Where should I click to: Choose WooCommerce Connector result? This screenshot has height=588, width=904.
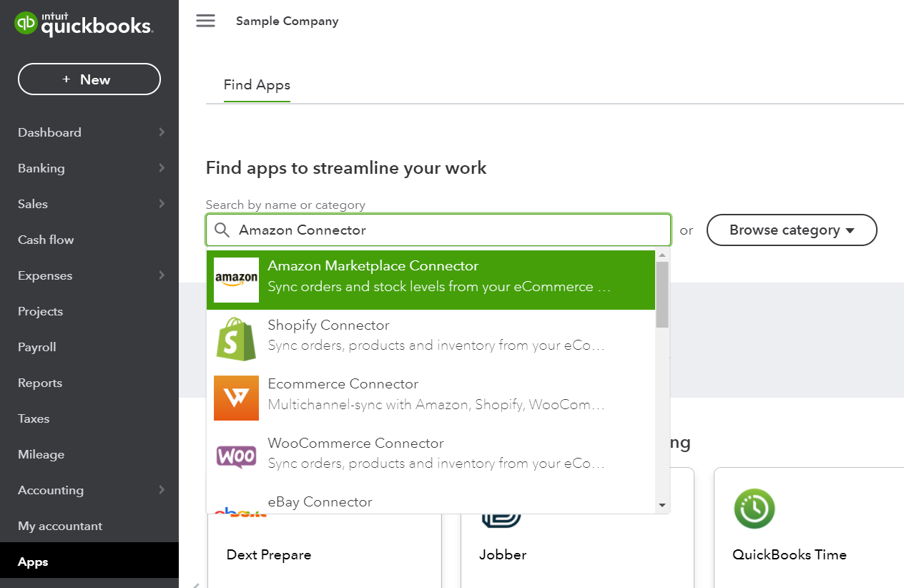tap(431, 457)
